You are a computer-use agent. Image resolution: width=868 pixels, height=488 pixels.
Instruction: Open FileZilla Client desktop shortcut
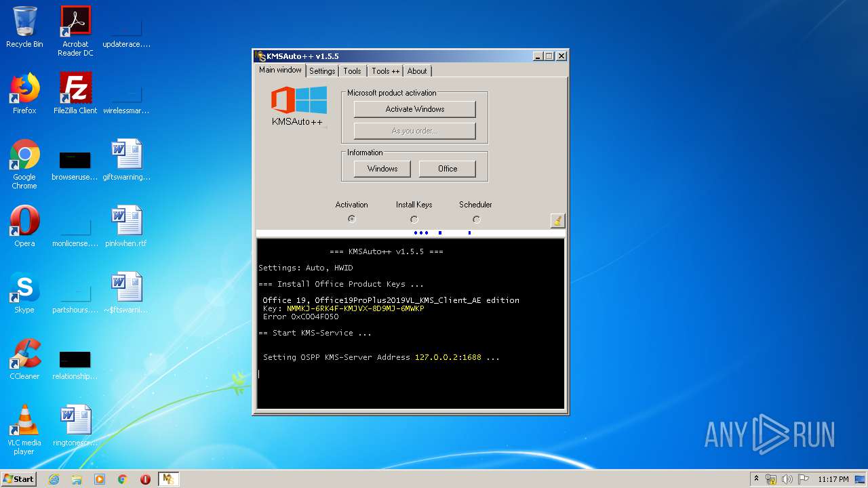[x=75, y=94]
